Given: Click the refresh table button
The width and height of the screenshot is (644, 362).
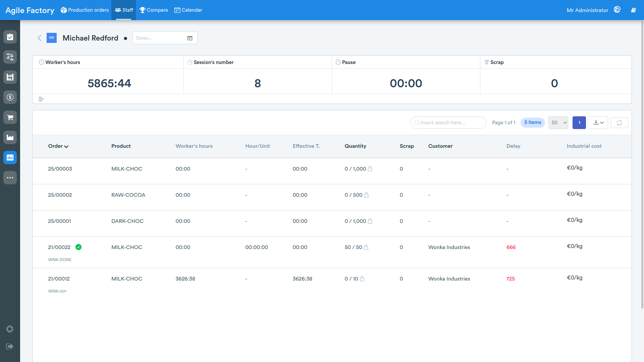Looking at the screenshot, I should (619, 123).
